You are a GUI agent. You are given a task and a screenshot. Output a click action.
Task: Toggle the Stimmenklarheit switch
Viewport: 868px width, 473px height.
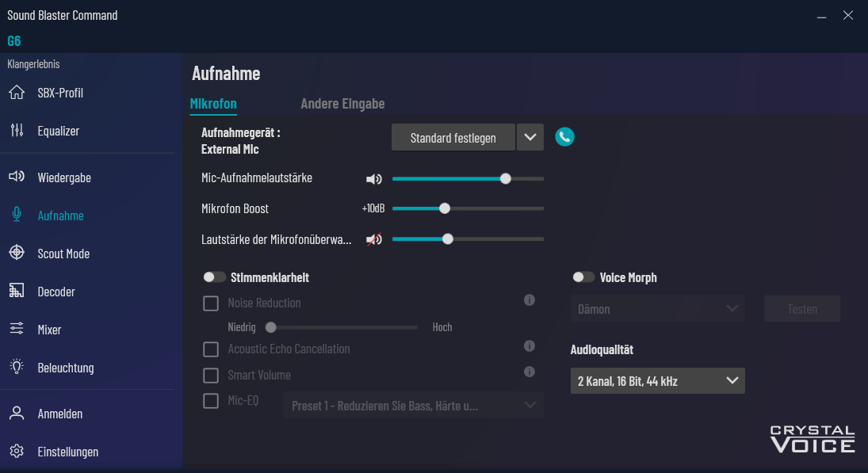click(214, 277)
